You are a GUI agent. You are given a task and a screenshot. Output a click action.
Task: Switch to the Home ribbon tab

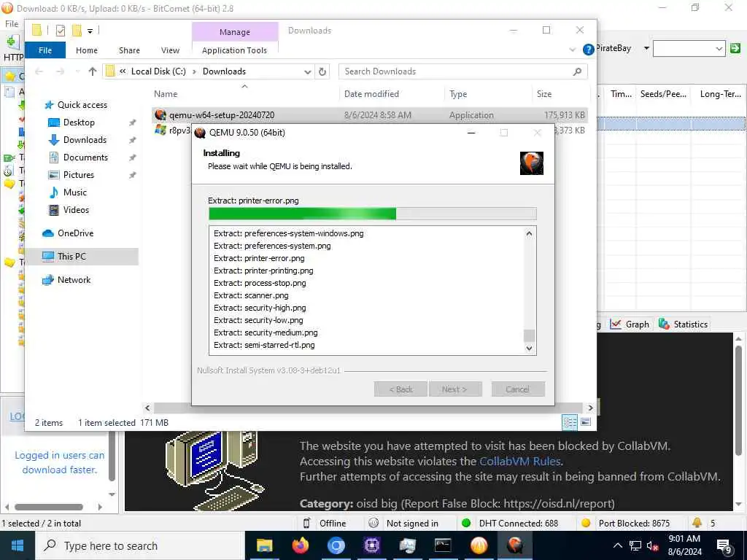click(x=87, y=50)
